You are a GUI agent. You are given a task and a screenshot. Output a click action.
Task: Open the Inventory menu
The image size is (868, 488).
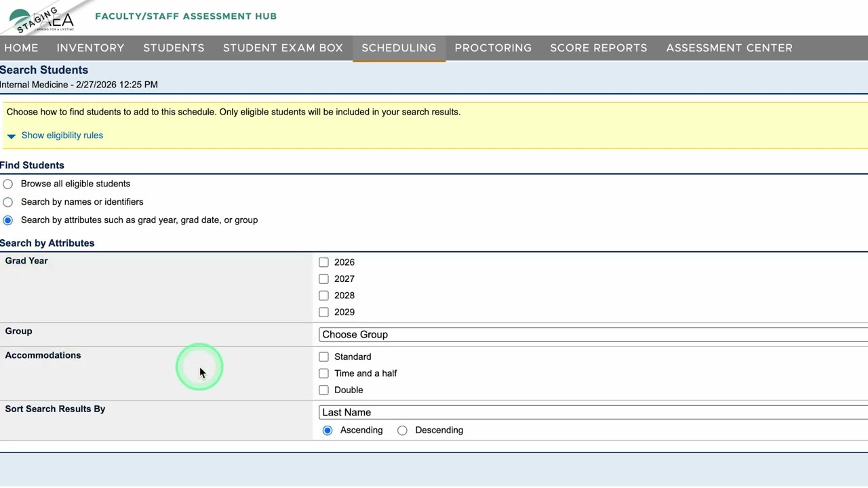click(x=90, y=48)
